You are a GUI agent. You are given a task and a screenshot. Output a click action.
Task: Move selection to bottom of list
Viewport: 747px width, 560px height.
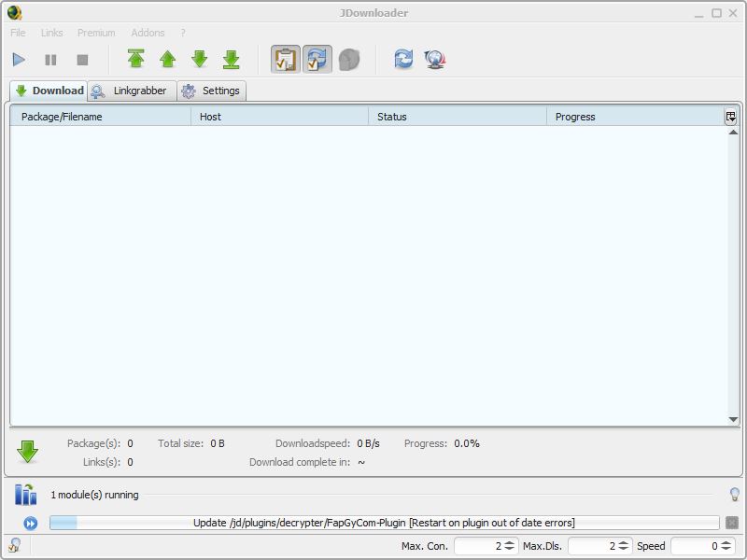pos(231,59)
